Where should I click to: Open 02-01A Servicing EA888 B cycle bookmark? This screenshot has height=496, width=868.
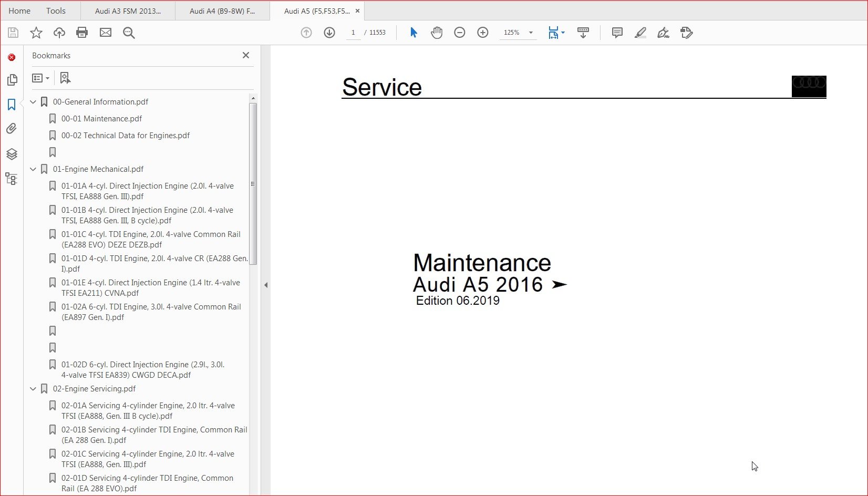pyautogui.click(x=148, y=411)
